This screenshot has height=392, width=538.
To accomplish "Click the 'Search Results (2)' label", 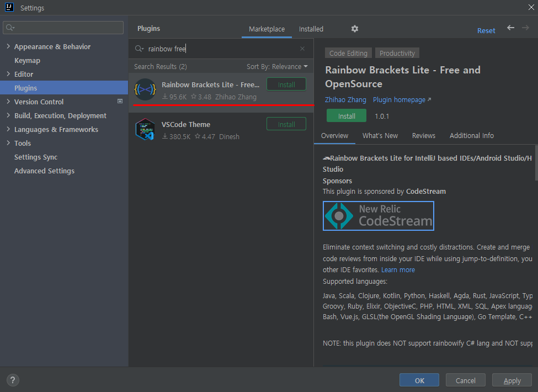I will (x=160, y=67).
